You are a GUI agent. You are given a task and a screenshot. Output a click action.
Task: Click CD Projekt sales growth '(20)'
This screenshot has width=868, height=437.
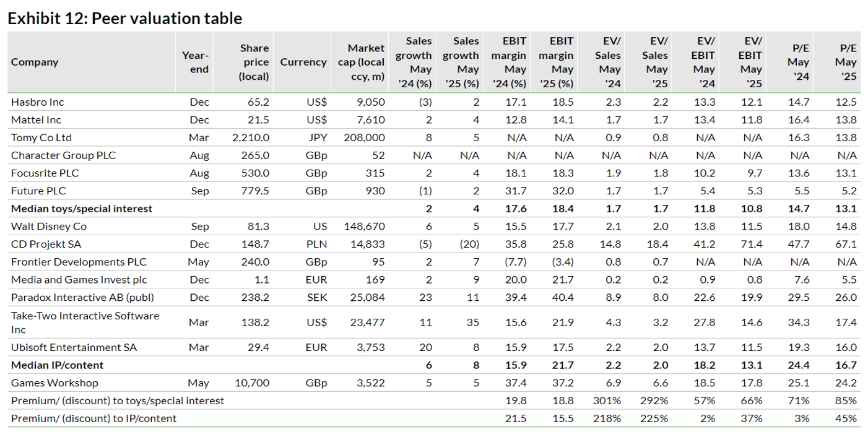469,244
